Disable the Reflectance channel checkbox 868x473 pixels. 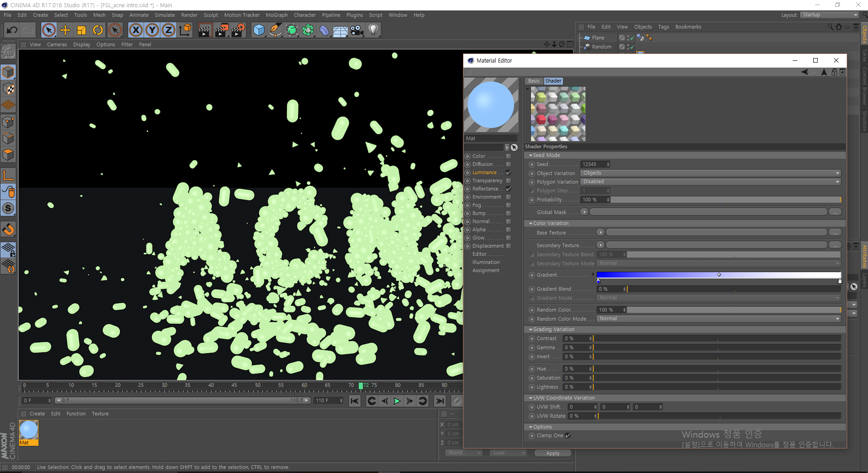click(508, 189)
